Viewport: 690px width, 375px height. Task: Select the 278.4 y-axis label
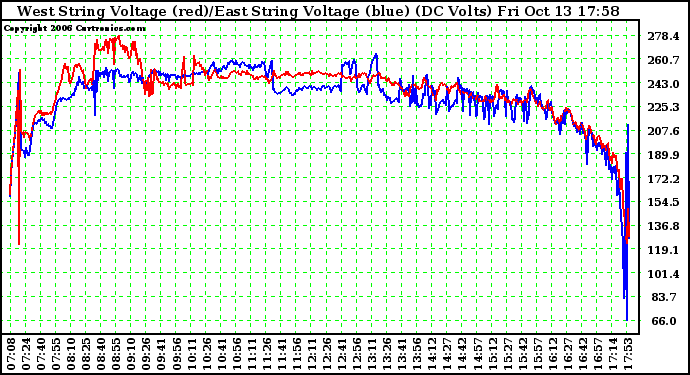663,36
